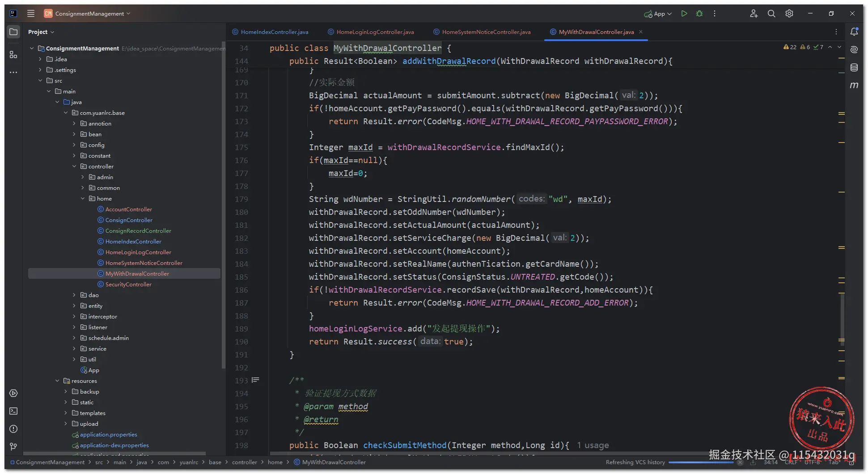Start debugging with the Debug bug icon
This screenshot has height=474, width=868.
pos(699,13)
